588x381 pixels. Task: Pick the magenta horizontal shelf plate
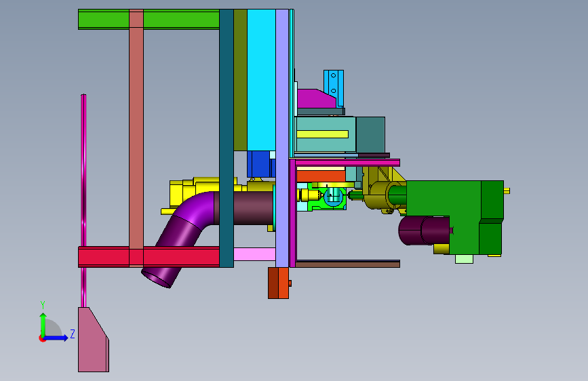tap(347, 163)
